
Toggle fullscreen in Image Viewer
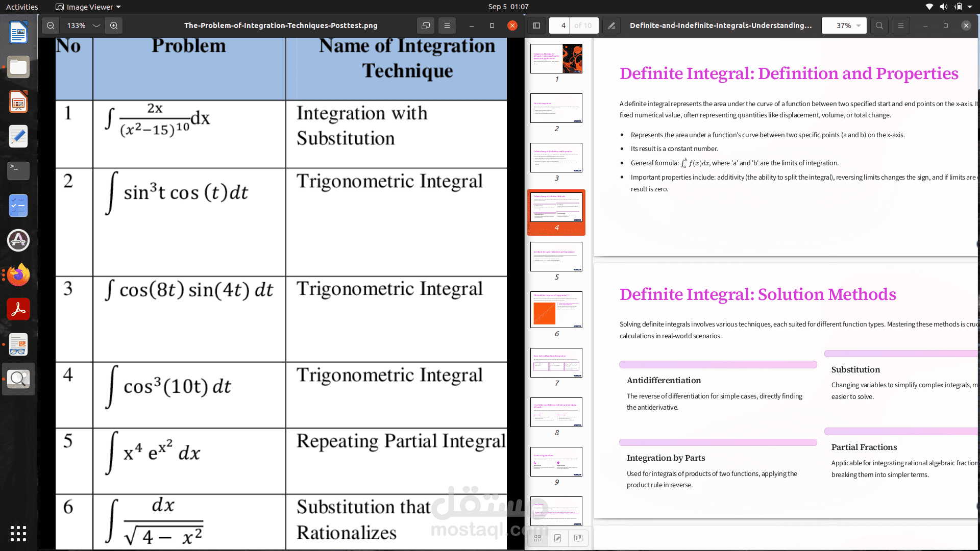[x=426, y=26]
